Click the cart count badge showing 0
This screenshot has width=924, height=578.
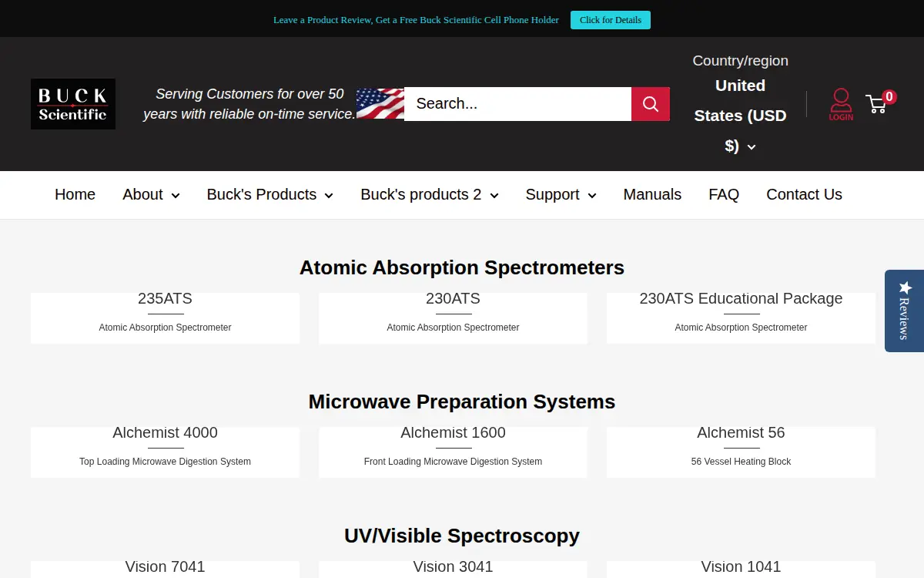(x=889, y=96)
